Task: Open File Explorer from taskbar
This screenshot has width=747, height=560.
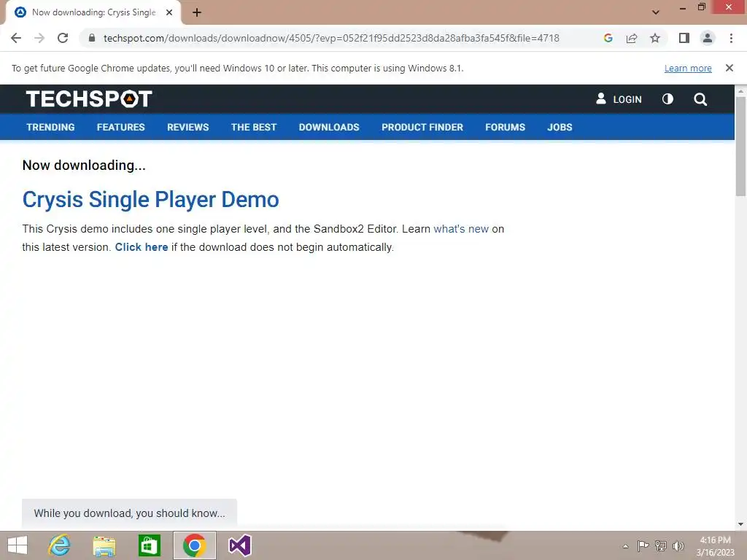Action: point(104,545)
